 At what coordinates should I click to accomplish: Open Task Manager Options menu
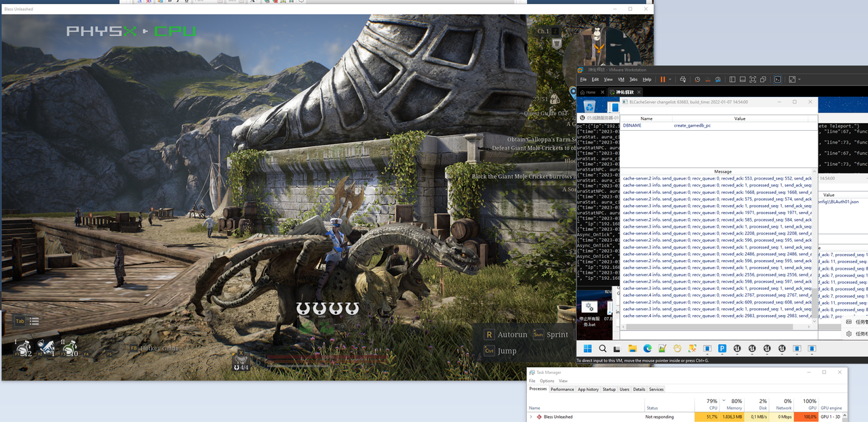pos(547,381)
